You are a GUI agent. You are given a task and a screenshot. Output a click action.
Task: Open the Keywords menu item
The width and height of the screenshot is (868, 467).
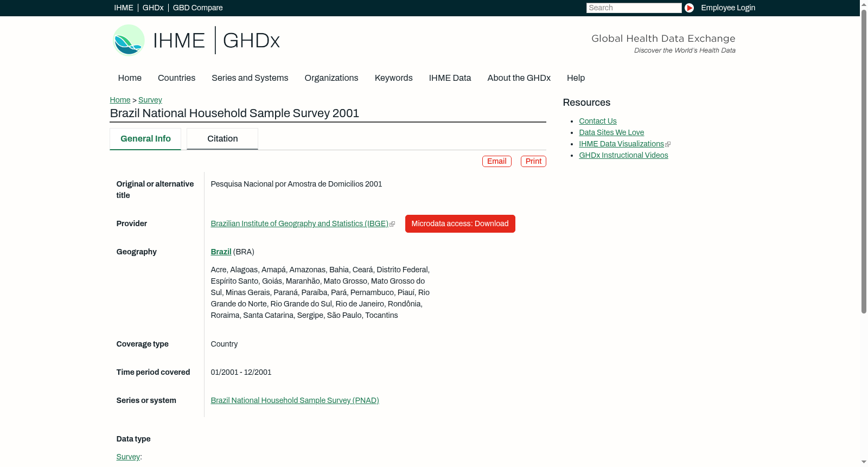394,78
